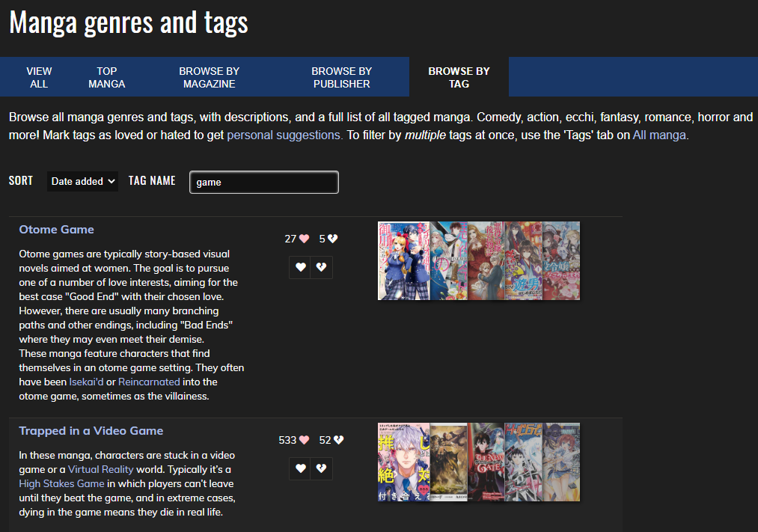Viewport: 758px width, 532px height.
Task: Open the Date added sort dropdown
Action: point(82,181)
